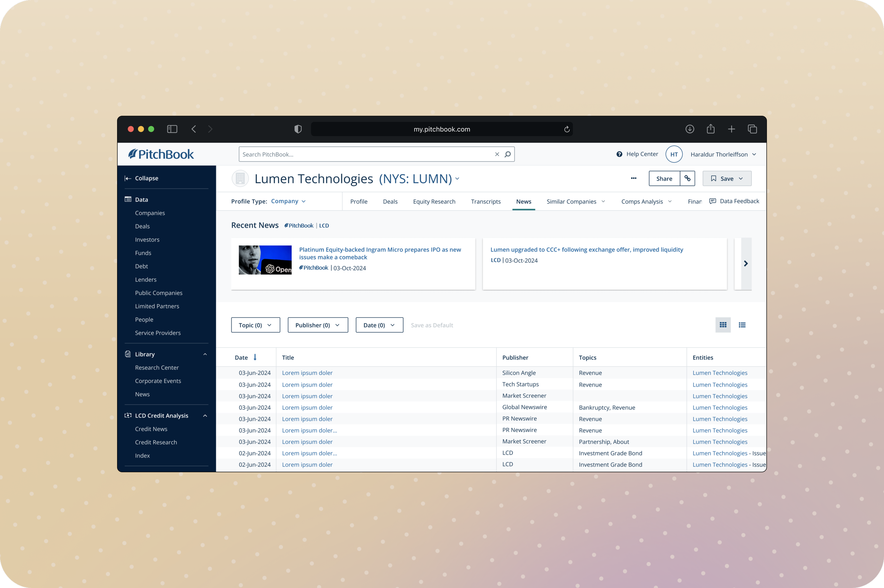The height and width of the screenshot is (588, 884).
Task: Open the Ingram Micro IPO article link
Action: (x=379, y=253)
